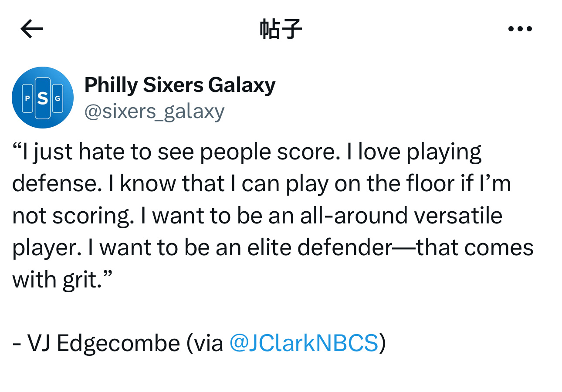Click the small P panel in the avatar logo
The width and height of the screenshot is (562, 392).
[x=27, y=98]
